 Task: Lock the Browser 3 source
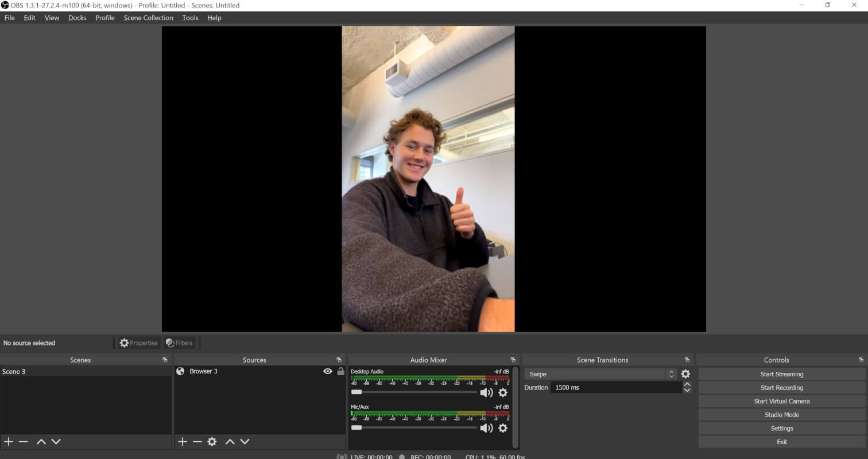pos(340,371)
